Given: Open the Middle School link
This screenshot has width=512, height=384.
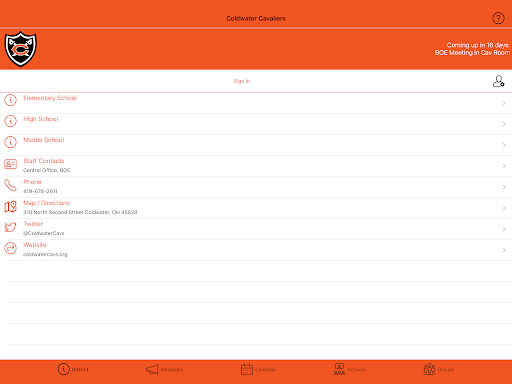Looking at the screenshot, I should (44, 140).
